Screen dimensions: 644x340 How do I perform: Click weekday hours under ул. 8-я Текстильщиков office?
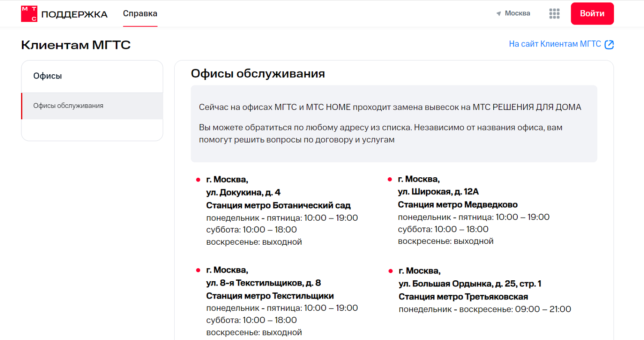click(x=282, y=308)
